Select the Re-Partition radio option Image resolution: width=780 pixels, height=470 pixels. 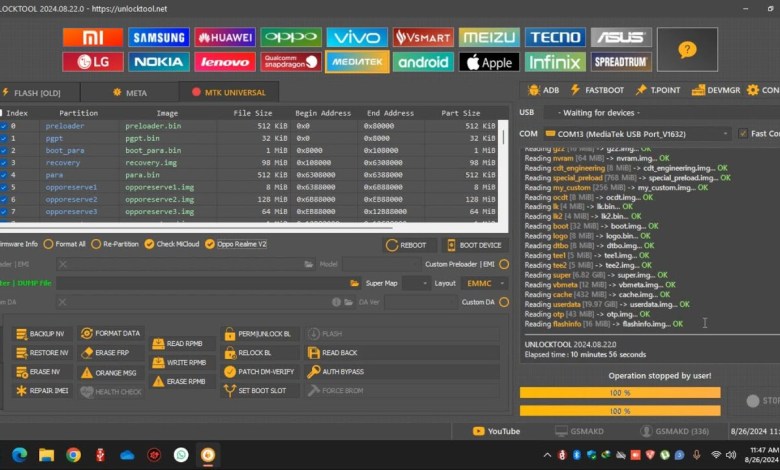115,244
